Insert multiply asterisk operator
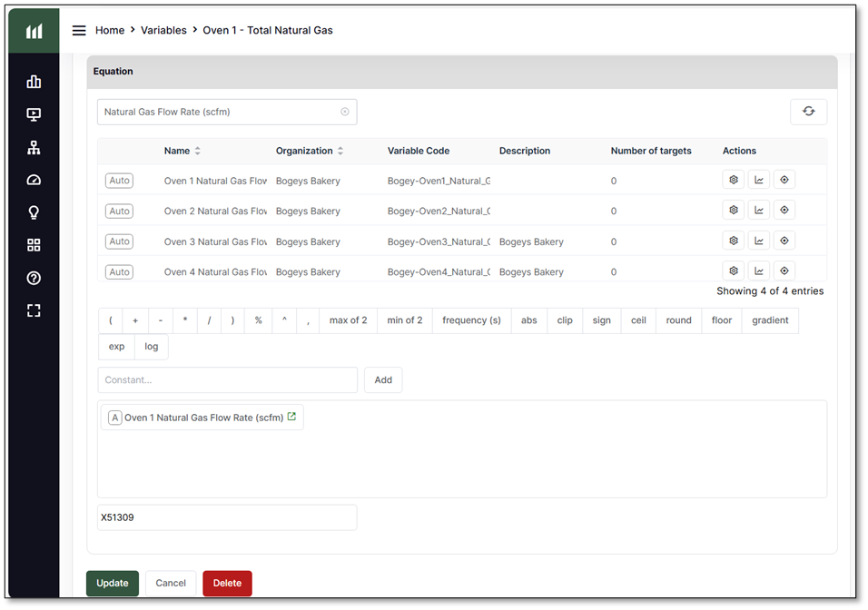868x610 pixels. (185, 320)
